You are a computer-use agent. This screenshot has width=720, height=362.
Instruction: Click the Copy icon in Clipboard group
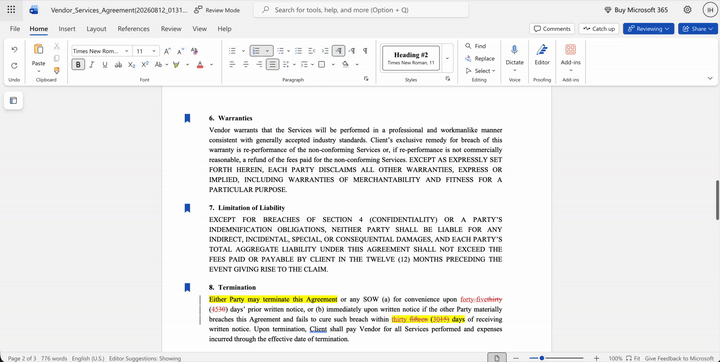pyautogui.click(x=56, y=58)
